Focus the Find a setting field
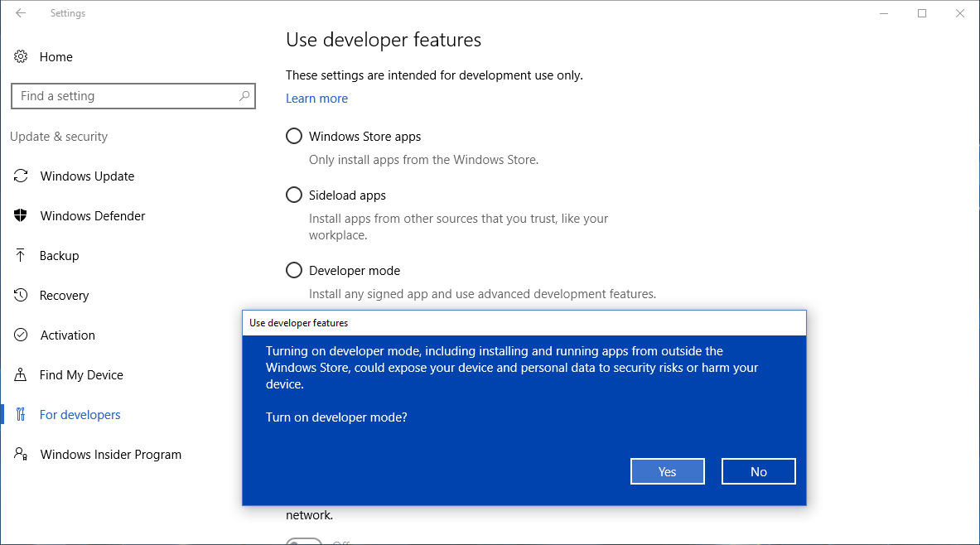Viewport: 980px width, 545px height. tap(133, 95)
